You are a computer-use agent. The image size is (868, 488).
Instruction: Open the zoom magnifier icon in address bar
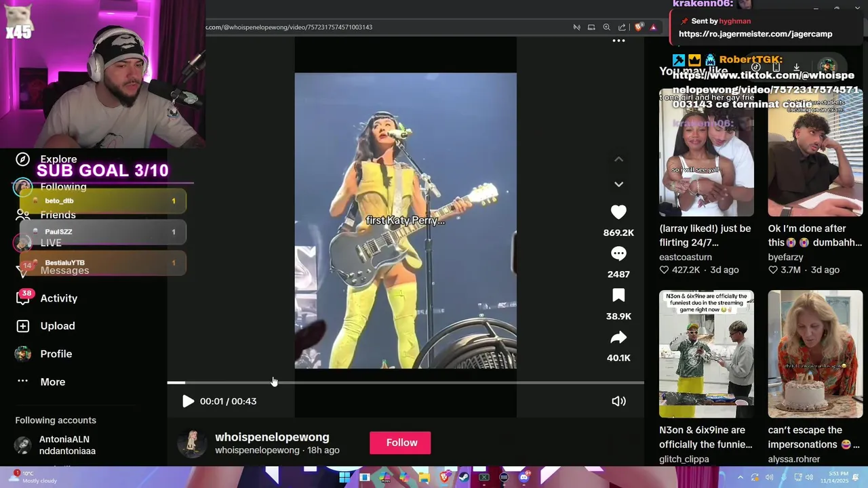pos(606,27)
